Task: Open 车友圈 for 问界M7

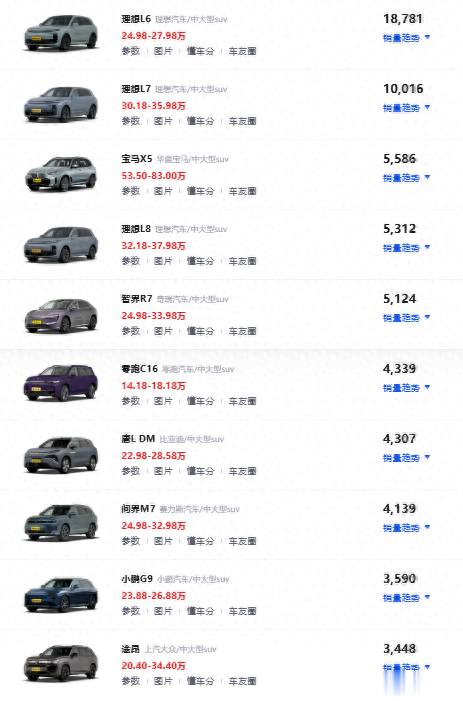Action: [x=243, y=541]
